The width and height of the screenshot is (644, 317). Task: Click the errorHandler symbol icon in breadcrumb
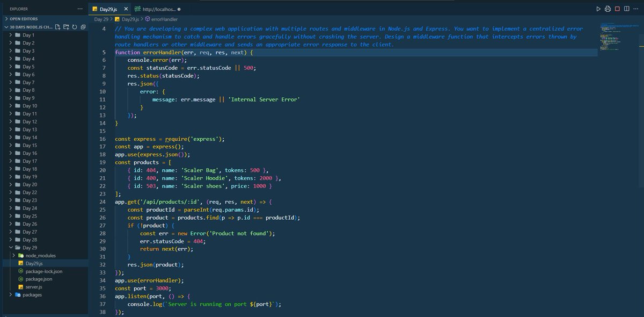coord(148,19)
